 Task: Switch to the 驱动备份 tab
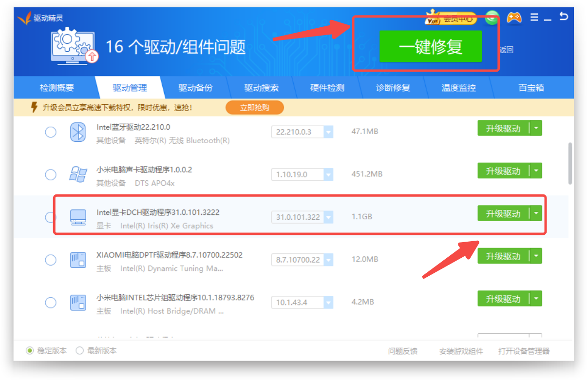tap(195, 88)
